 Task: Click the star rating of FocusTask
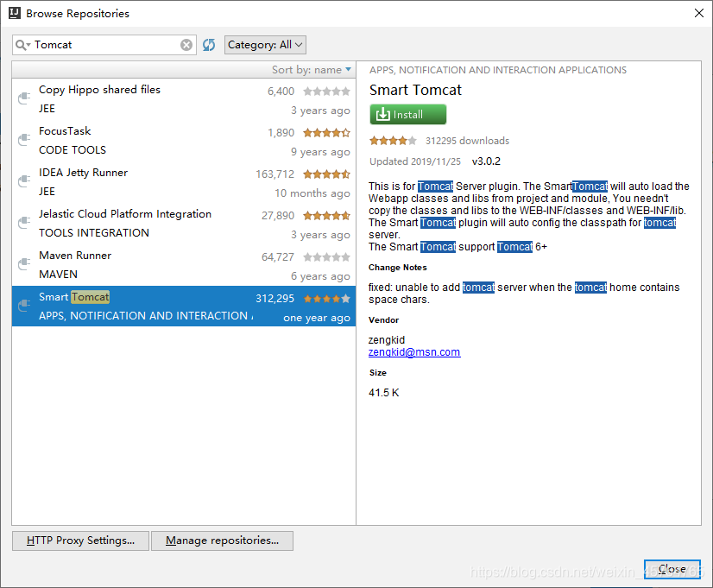coord(326,133)
